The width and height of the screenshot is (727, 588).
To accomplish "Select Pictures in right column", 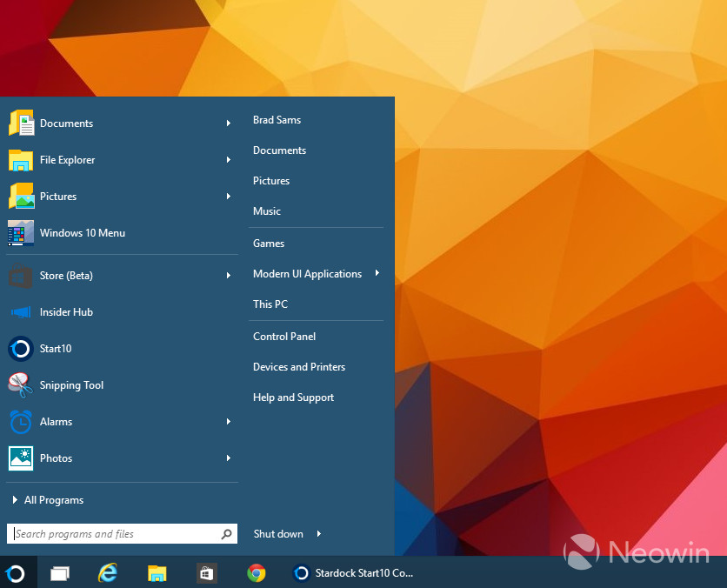I will 271,181.
